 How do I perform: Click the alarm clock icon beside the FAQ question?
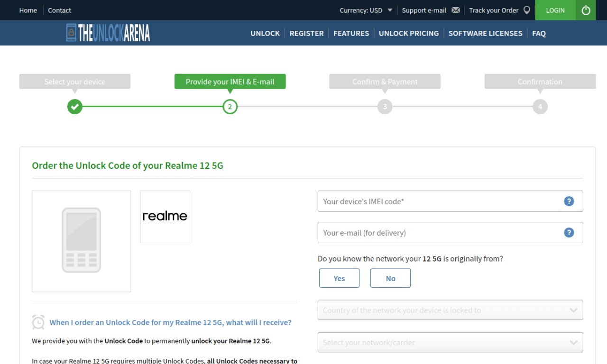(38, 322)
